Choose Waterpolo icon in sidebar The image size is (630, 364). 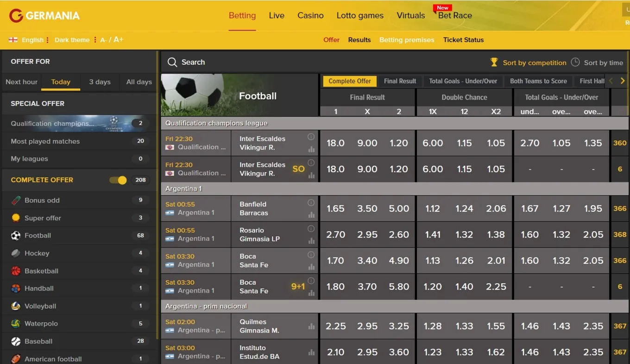pyautogui.click(x=16, y=324)
